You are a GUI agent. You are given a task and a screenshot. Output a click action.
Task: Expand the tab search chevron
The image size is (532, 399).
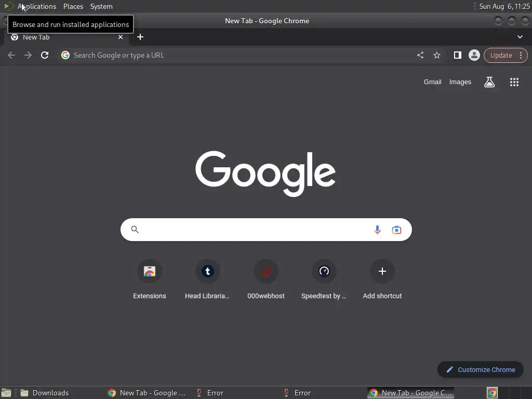[x=520, y=37]
